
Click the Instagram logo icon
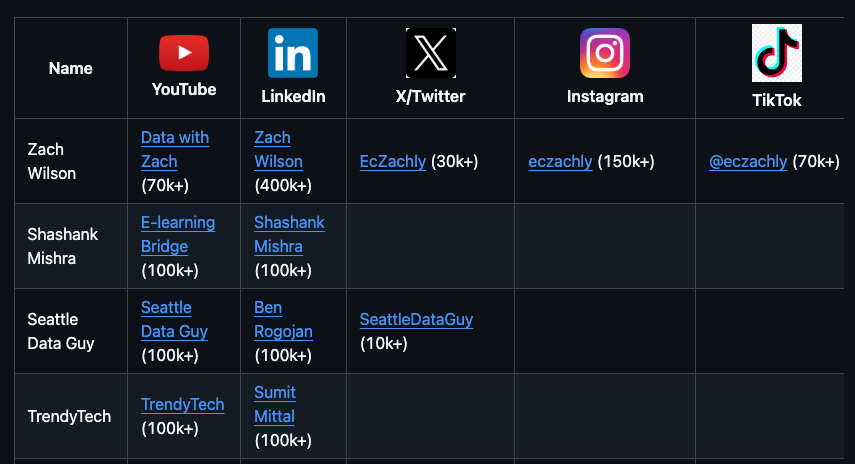[x=605, y=53]
